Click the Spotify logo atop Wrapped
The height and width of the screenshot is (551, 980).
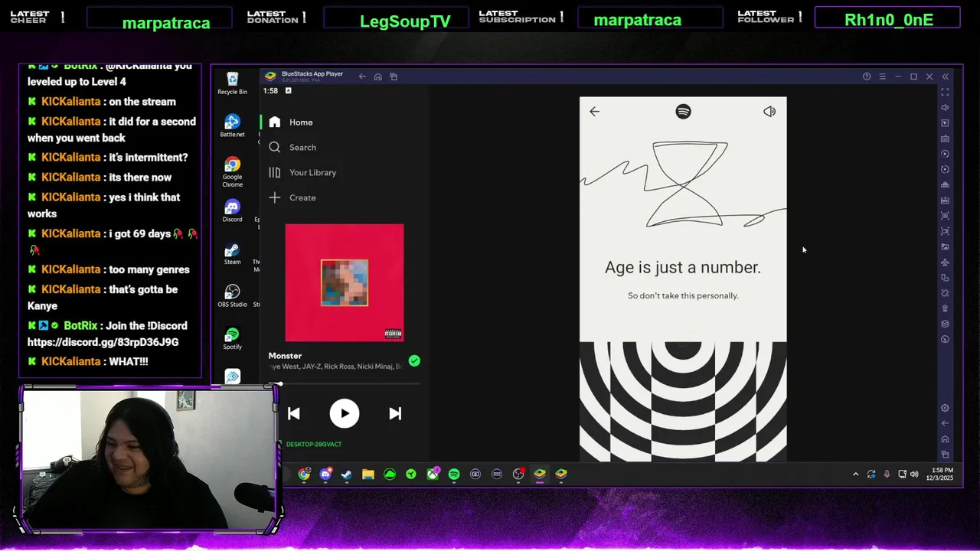(x=683, y=112)
